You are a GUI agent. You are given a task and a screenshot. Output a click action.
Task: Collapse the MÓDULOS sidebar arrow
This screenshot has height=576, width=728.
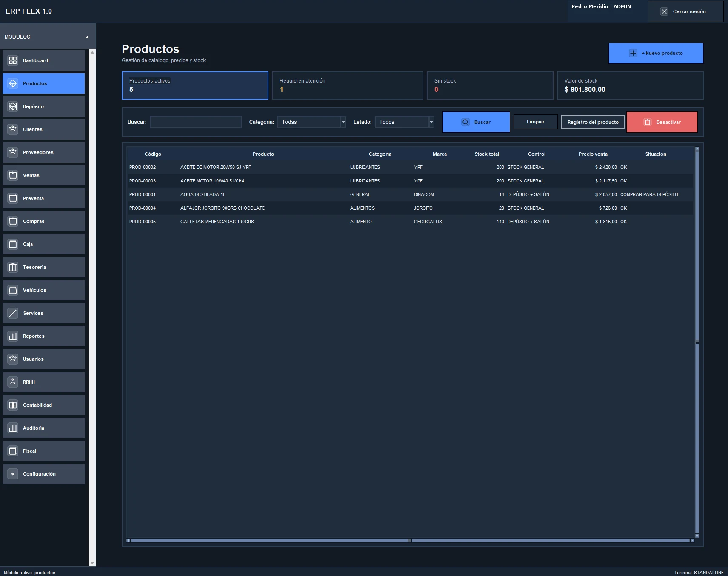(86, 37)
